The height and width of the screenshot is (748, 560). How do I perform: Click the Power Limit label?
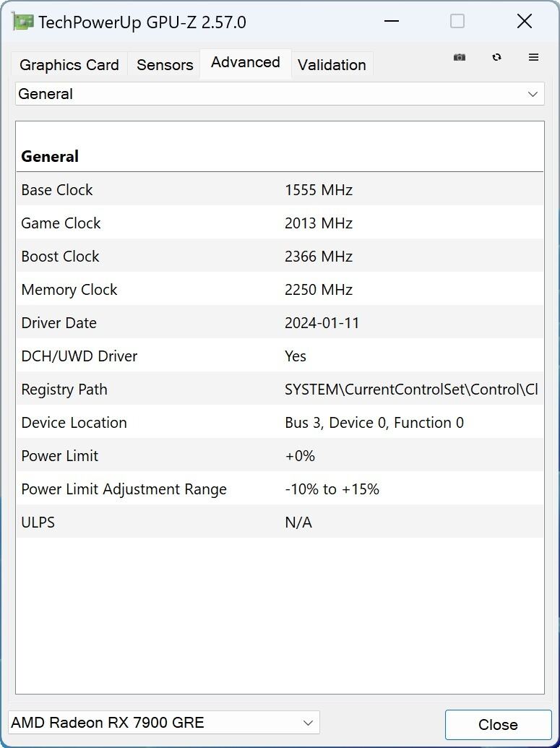pos(60,456)
